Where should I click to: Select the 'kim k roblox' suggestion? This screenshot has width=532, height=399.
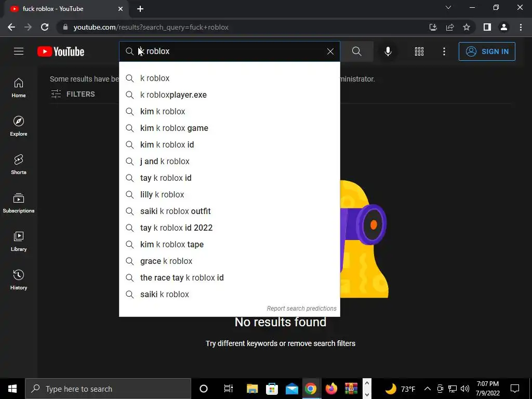coord(229,111)
